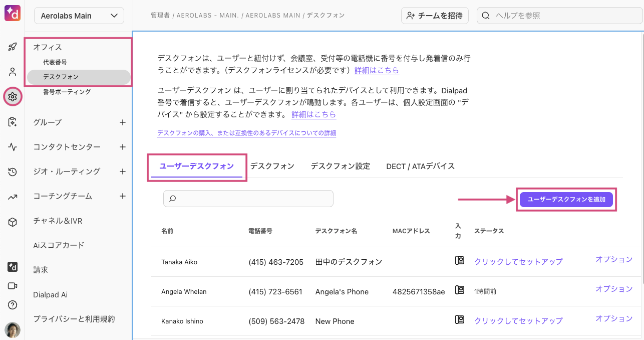This screenshot has width=644, height=340.
Task: Expand コーチングチーム with its plus icon
Action: pyautogui.click(x=122, y=196)
